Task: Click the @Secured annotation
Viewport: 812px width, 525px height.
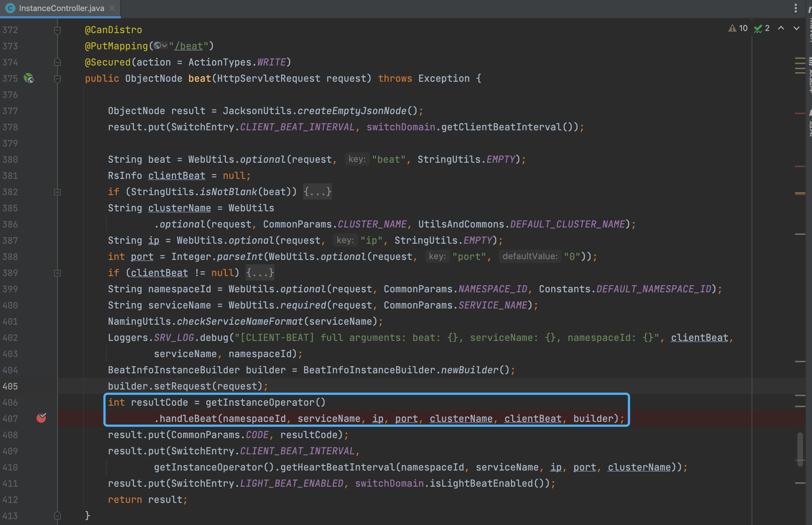Action: [x=108, y=62]
